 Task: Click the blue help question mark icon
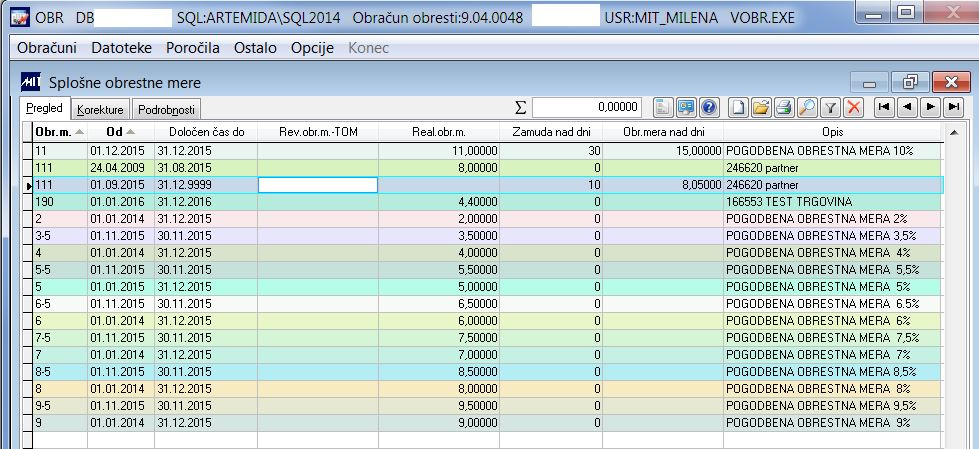pos(708,108)
